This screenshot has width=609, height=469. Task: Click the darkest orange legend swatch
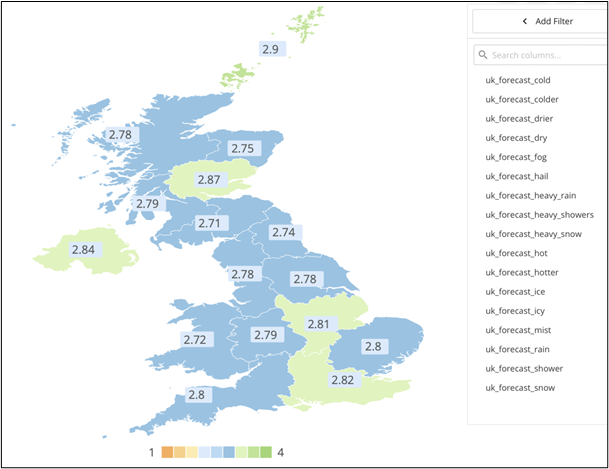click(168, 452)
